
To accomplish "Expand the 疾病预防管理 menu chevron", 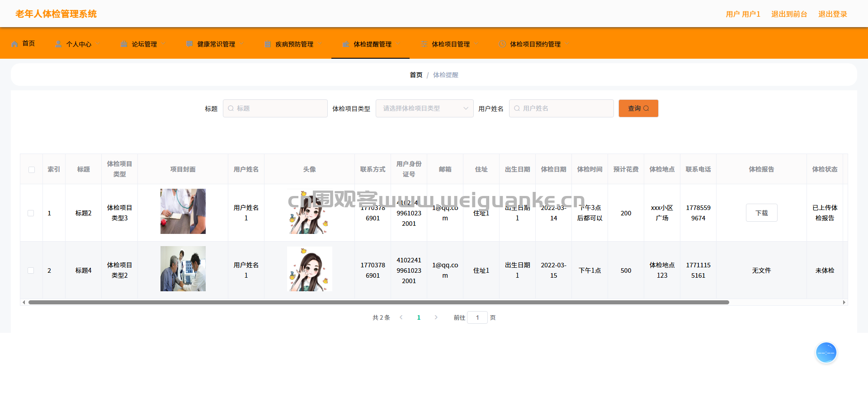I will pos(320,44).
